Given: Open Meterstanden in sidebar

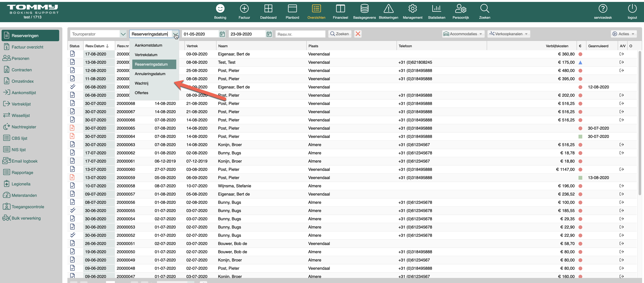Looking at the screenshot, I should point(30,195).
